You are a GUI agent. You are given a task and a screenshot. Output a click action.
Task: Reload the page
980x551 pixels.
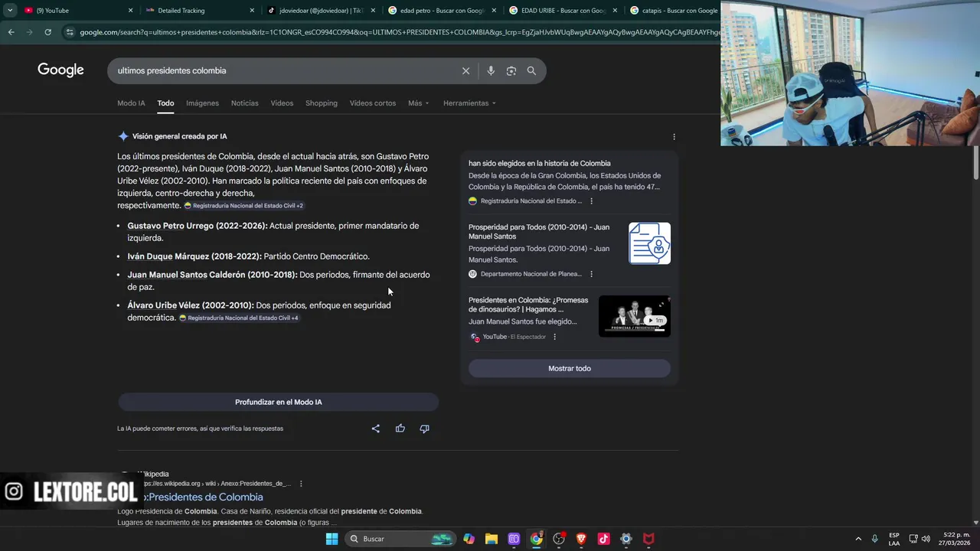pos(47,32)
